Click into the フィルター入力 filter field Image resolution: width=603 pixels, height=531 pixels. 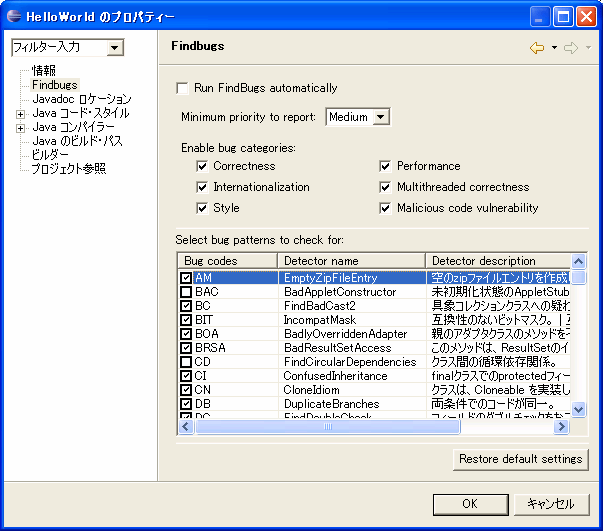pos(59,48)
